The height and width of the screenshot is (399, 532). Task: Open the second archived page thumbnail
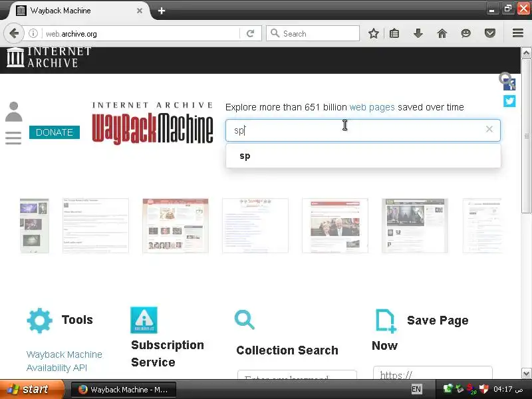96,225
